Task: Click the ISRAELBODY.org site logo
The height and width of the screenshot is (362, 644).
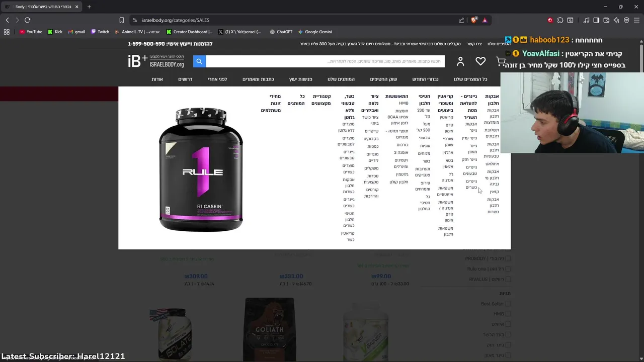Action: point(156,61)
